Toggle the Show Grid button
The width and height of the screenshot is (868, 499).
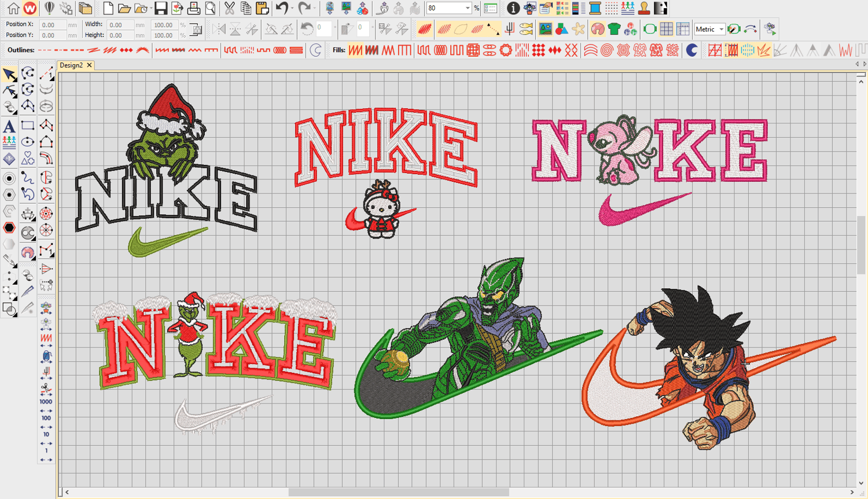[x=666, y=29]
